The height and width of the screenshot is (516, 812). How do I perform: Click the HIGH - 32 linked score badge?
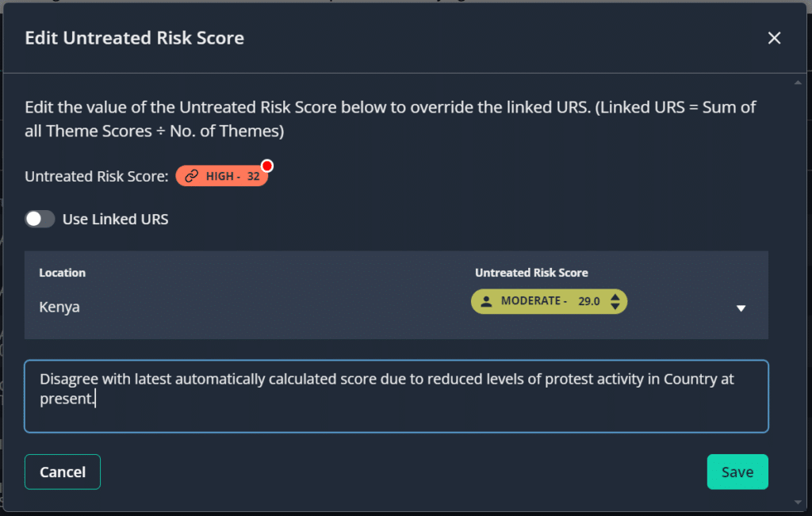coord(222,177)
